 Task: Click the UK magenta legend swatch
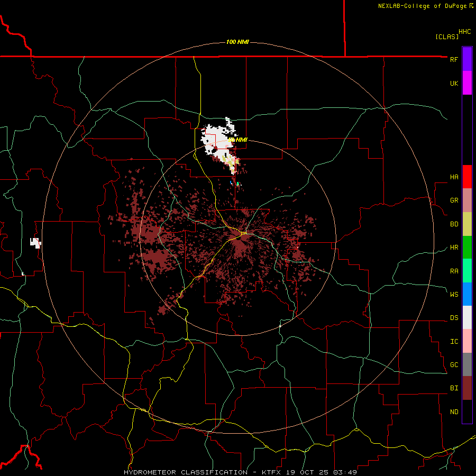point(467,83)
